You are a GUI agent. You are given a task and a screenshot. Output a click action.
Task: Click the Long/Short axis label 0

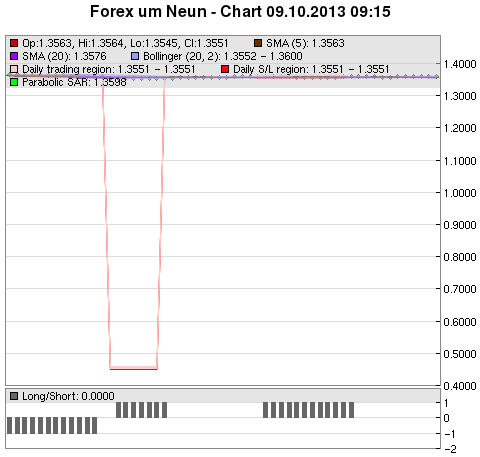coord(446,418)
